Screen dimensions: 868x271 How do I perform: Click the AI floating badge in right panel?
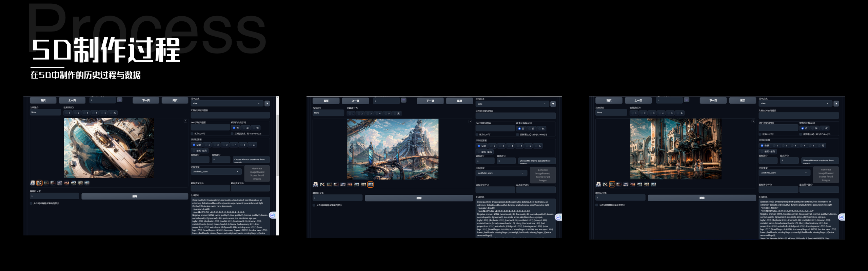[x=841, y=217]
